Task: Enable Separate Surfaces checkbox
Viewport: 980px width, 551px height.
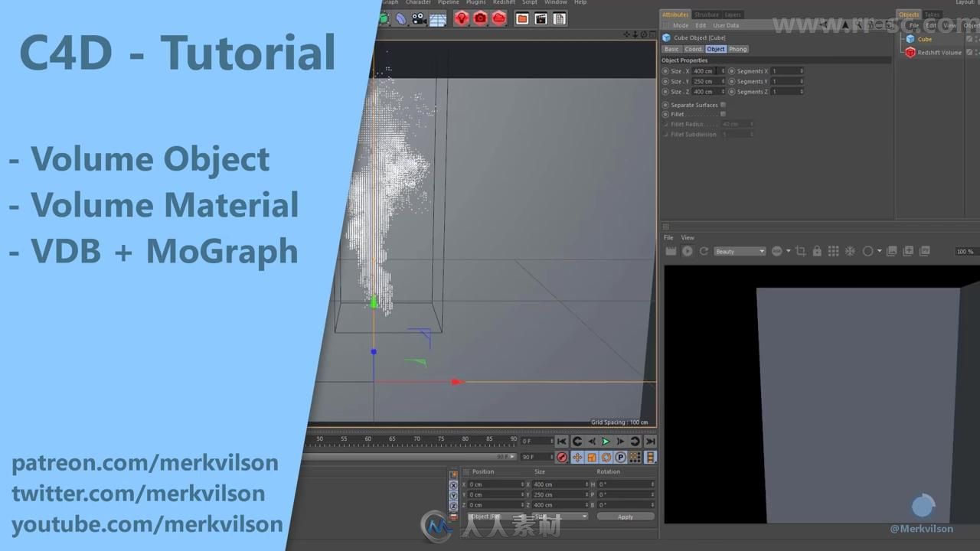Action: [x=723, y=105]
